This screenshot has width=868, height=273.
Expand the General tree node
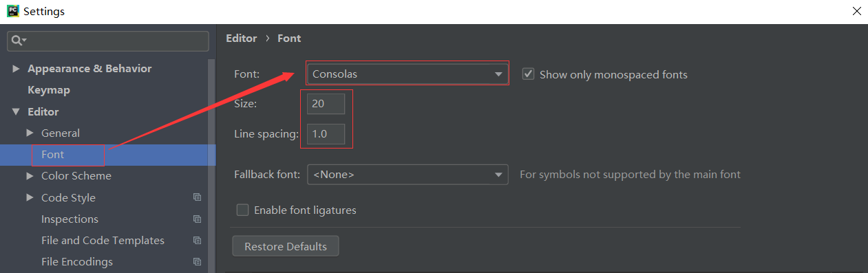pos(30,133)
